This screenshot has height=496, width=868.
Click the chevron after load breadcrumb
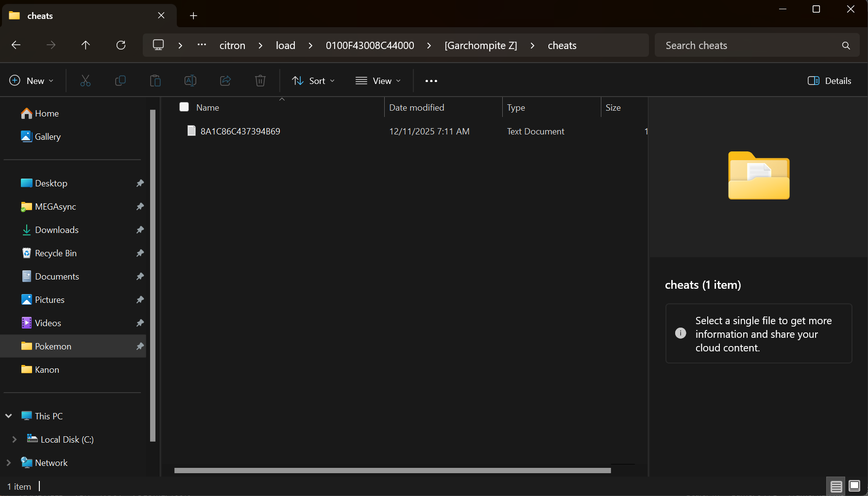(x=310, y=45)
